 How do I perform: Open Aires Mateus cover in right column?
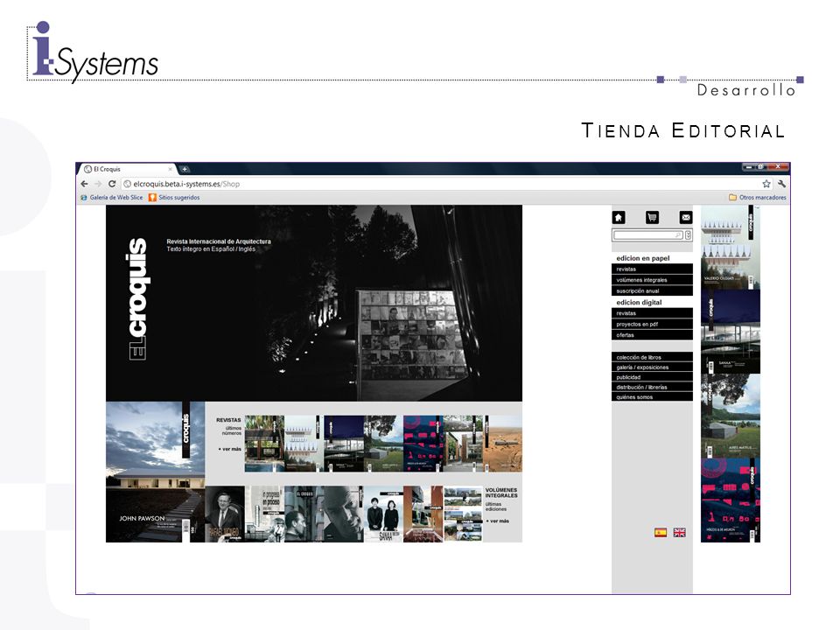pyautogui.click(x=730, y=416)
